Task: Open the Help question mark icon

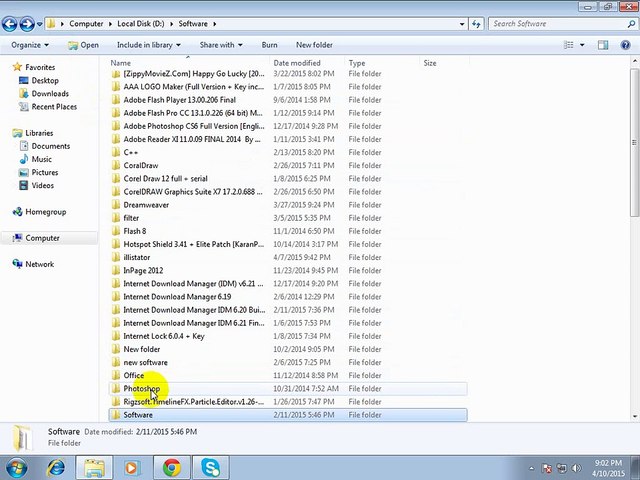Action: pyautogui.click(x=625, y=45)
